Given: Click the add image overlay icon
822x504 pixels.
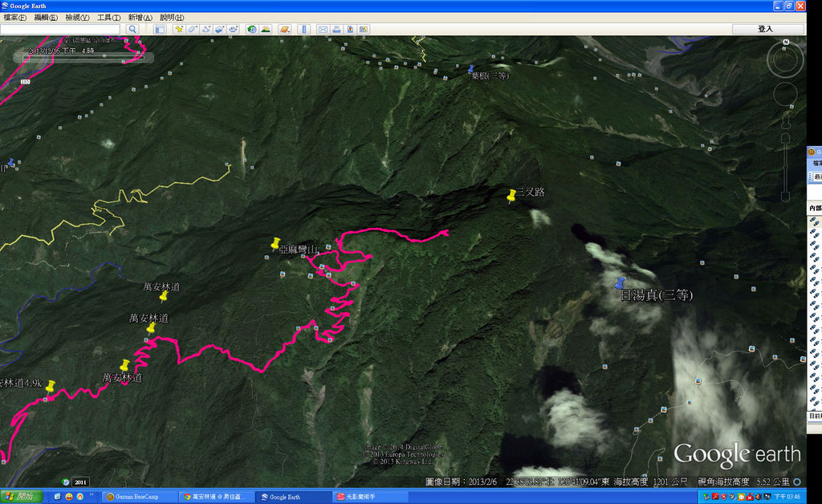Looking at the screenshot, I should (x=220, y=30).
